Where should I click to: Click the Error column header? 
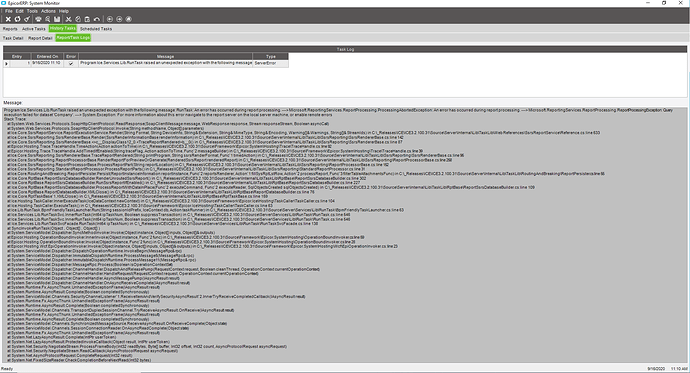click(71, 56)
